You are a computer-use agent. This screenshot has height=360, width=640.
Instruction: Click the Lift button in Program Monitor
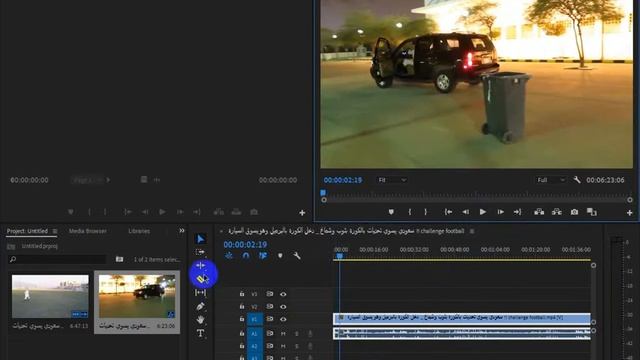pyautogui.click(x=539, y=212)
